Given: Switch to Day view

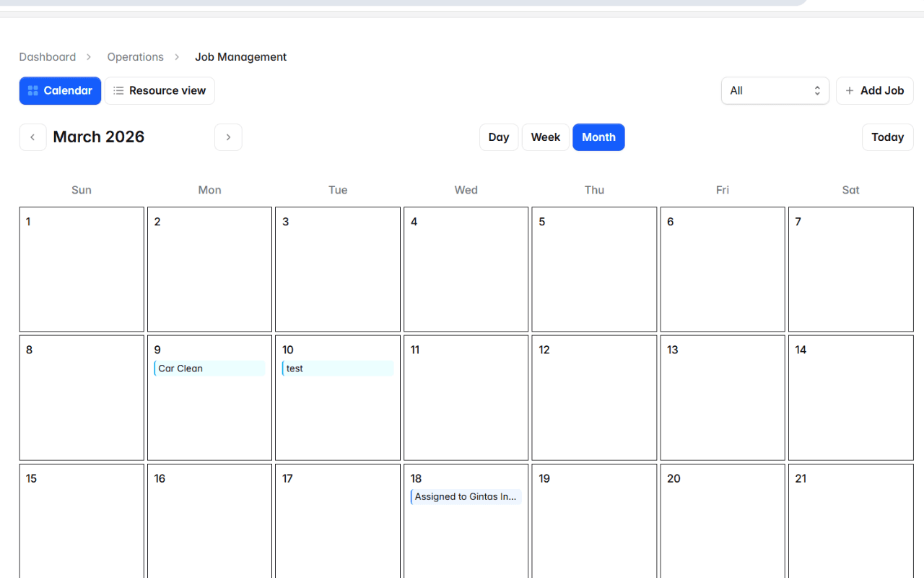Looking at the screenshot, I should pyautogui.click(x=499, y=137).
